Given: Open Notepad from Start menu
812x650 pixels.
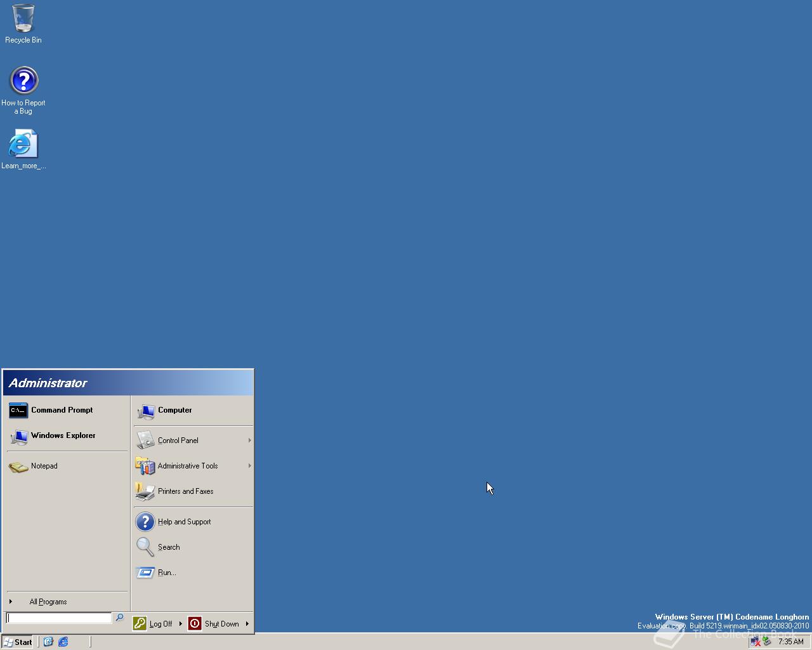Looking at the screenshot, I should pyautogui.click(x=67, y=466).
